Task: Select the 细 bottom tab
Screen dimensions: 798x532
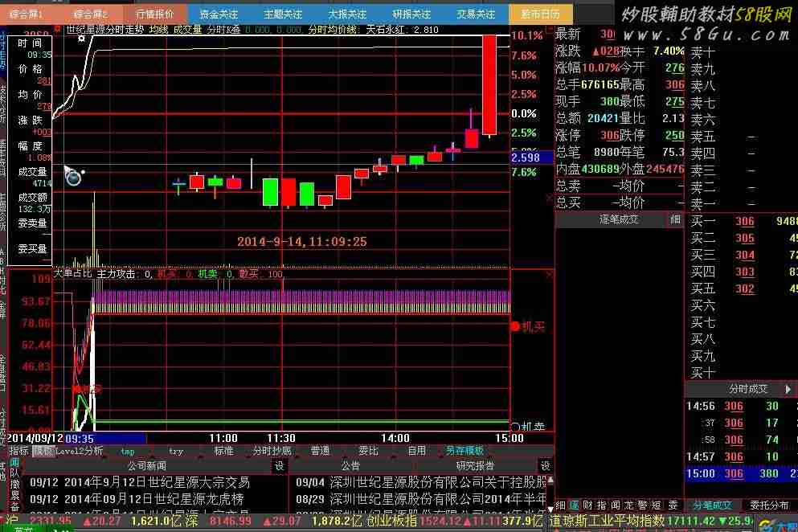Action: (560, 505)
